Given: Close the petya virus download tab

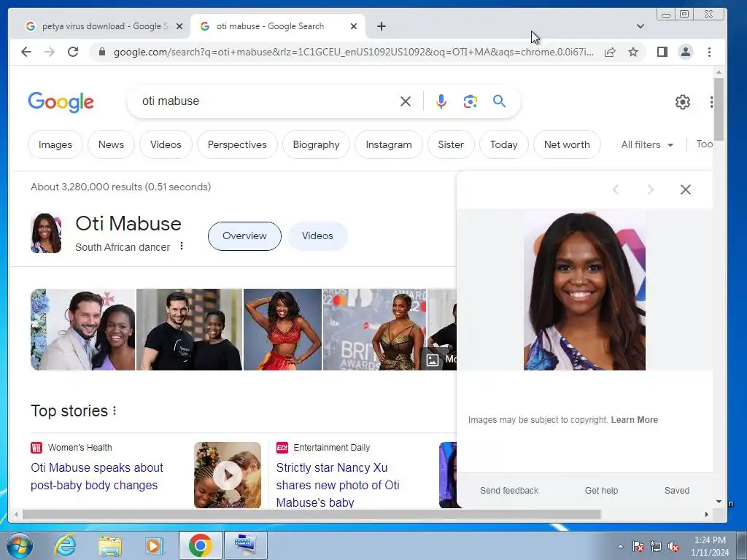Looking at the screenshot, I should click(179, 26).
